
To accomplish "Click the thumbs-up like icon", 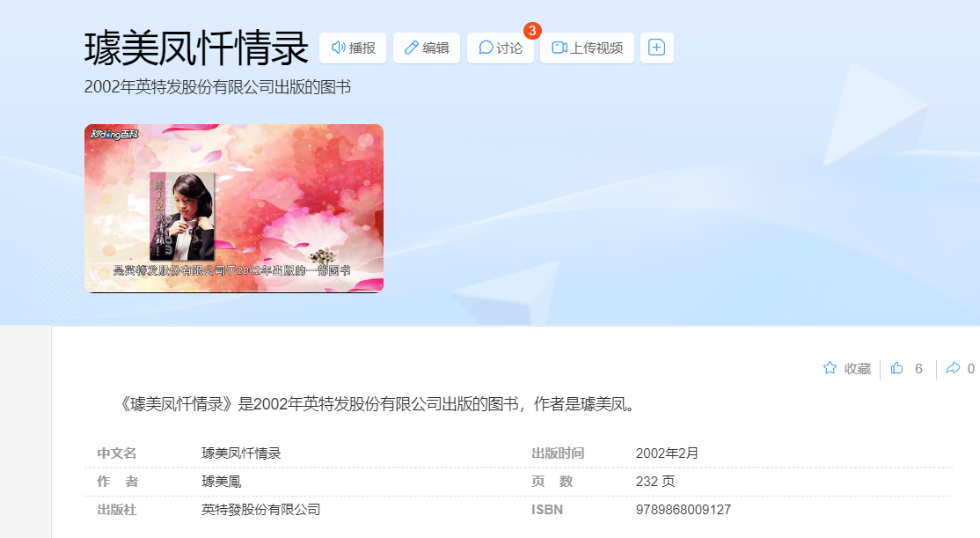I will [x=897, y=368].
